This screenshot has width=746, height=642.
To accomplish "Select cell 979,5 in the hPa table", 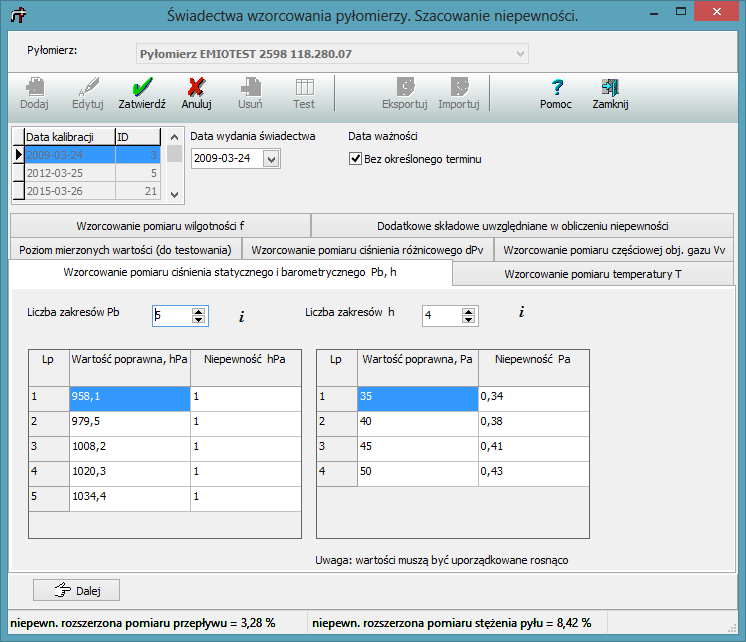I will click(x=130, y=424).
